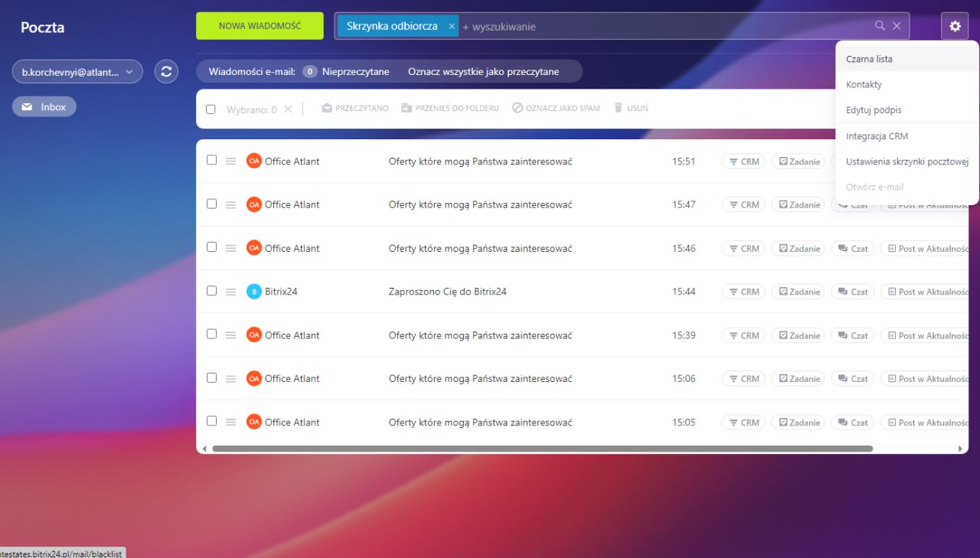Click Czat button for the 15:39 email
Screen dimensions: 980x558
[853, 335]
